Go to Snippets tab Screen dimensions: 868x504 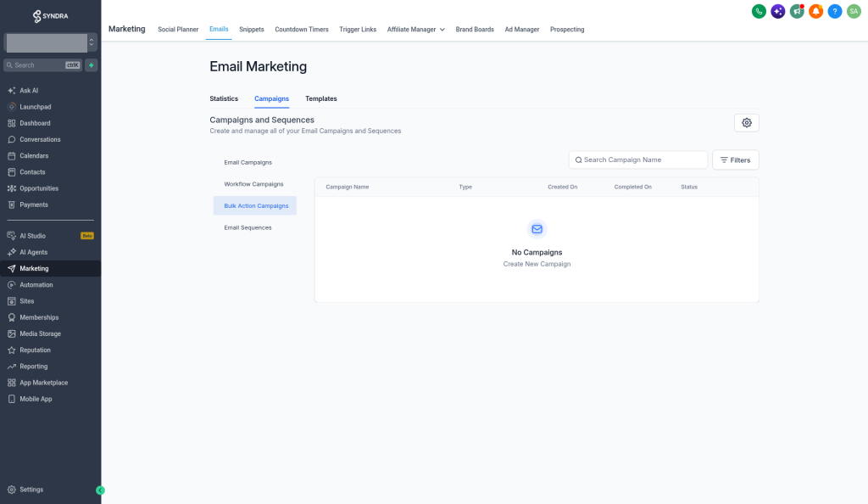251,30
